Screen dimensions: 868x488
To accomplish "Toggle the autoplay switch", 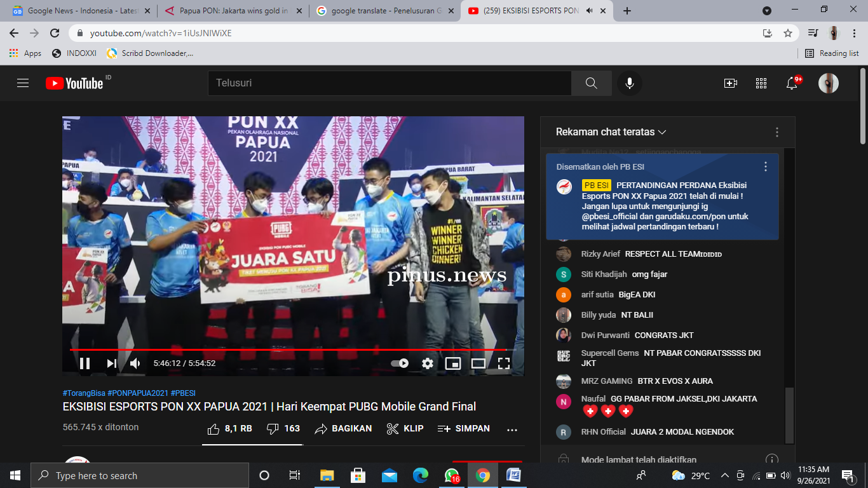I will pyautogui.click(x=400, y=363).
